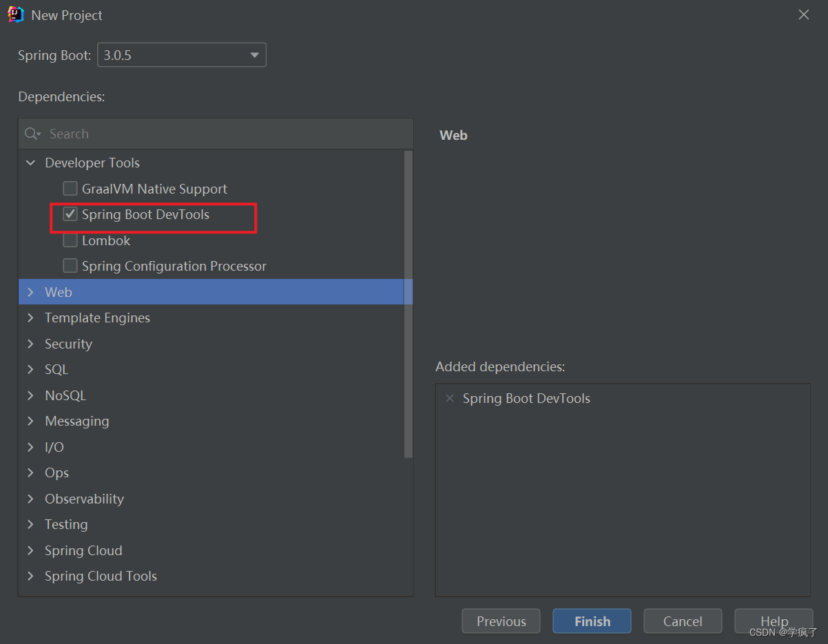Enable GraalVM Native Support checkbox
This screenshot has width=828, height=644.
[x=70, y=189]
